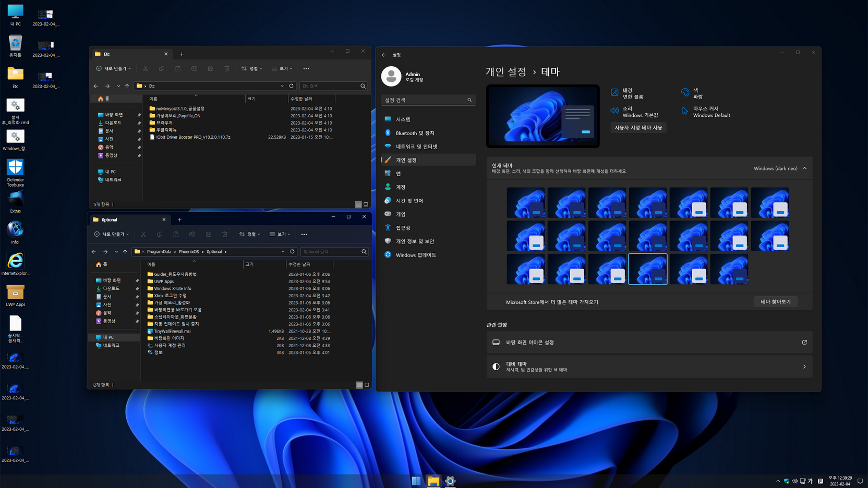Open the View dropdown in Optional window

[x=280, y=234]
